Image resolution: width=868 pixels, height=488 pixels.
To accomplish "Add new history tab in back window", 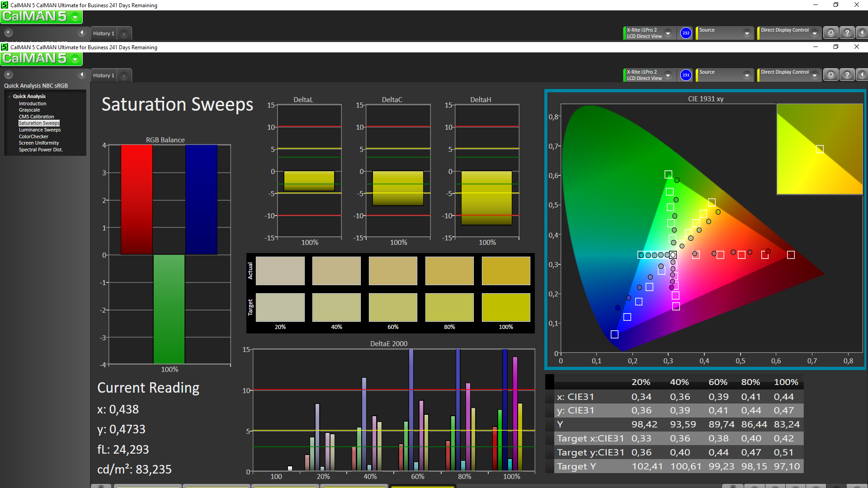I will (x=124, y=33).
